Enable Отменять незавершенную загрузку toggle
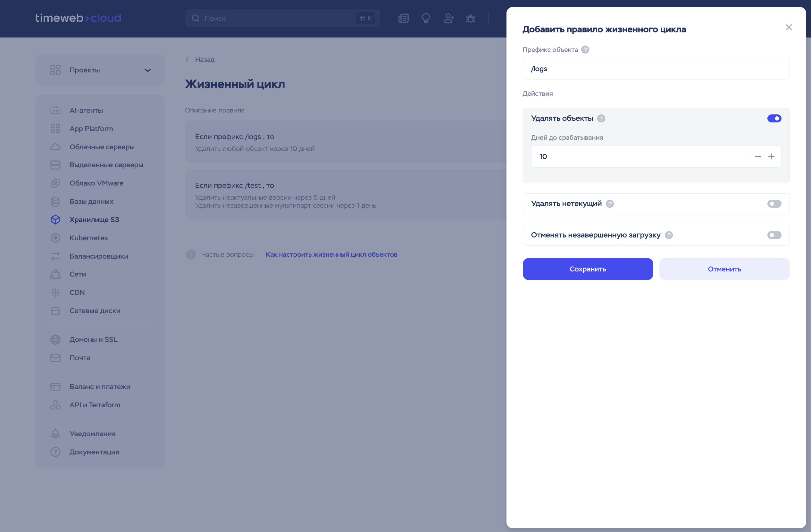Screen dimensions: 811x532 [x=774, y=235]
